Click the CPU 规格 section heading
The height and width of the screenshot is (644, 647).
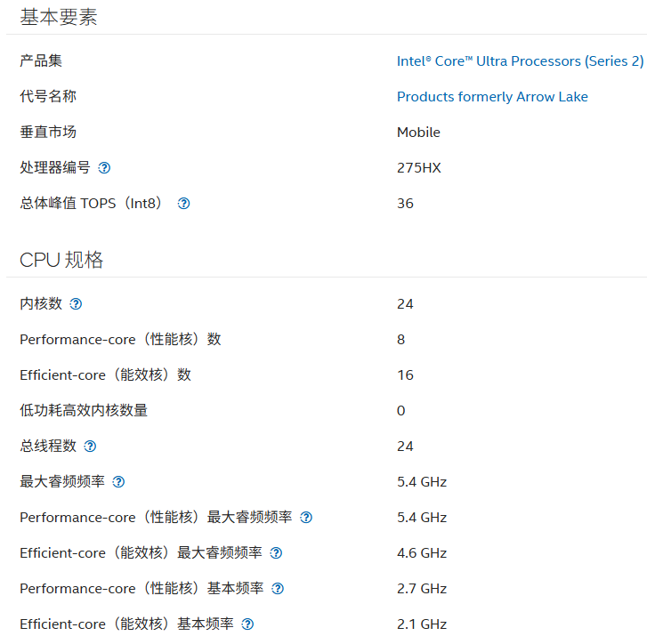tap(61, 260)
